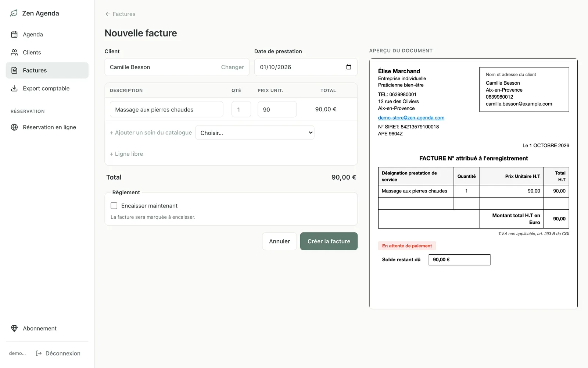The image size is (588, 368).
Task: Click the unit price field showing 90
Action: click(x=277, y=109)
